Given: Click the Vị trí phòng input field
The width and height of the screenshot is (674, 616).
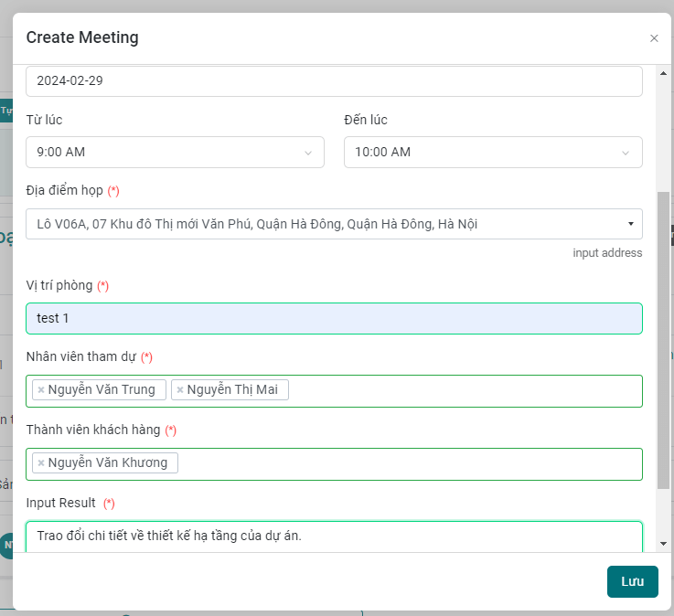Looking at the screenshot, I should (x=334, y=318).
